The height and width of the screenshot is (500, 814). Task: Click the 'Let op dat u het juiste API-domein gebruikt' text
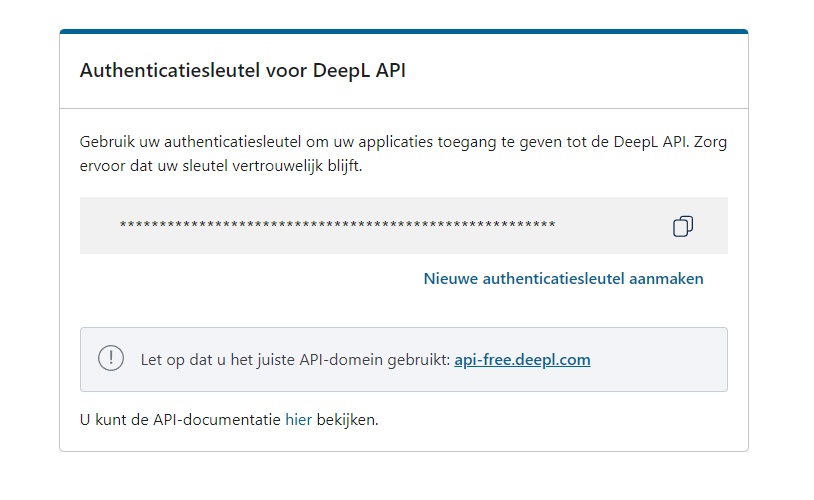[295, 360]
